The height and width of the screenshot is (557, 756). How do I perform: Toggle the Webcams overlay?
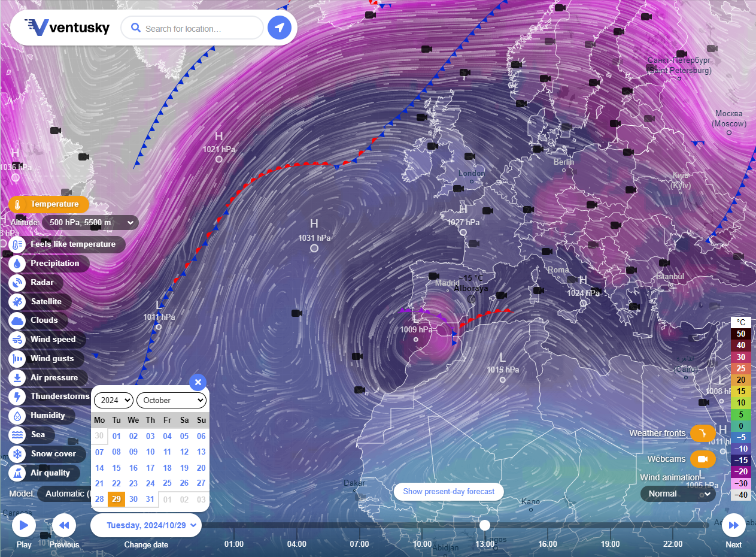point(703,459)
